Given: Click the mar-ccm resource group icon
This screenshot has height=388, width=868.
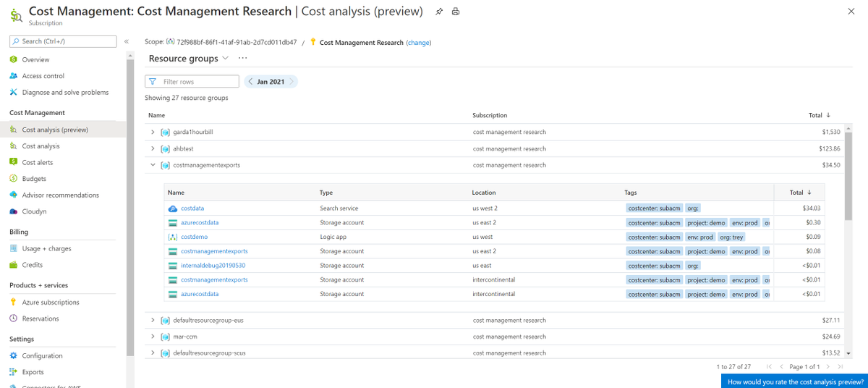Looking at the screenshot, I should pyautogui.click(x=165, y=337).
